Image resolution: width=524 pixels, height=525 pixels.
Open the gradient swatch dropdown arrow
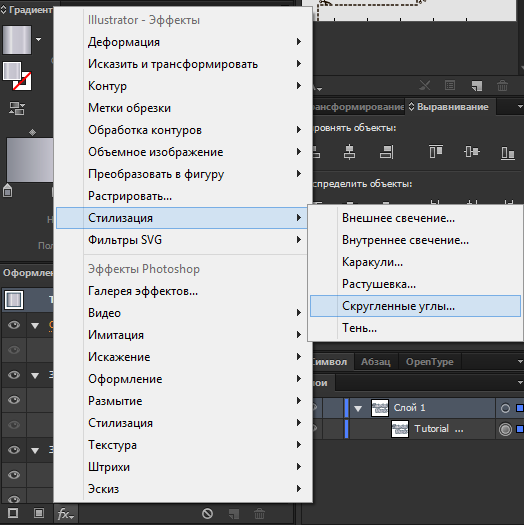tap(39, 40)
